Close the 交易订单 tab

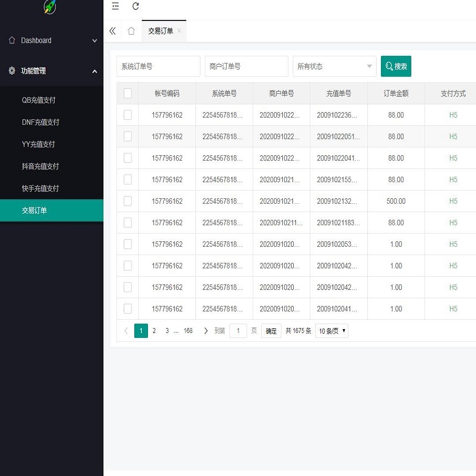click(x=179, y=31)
